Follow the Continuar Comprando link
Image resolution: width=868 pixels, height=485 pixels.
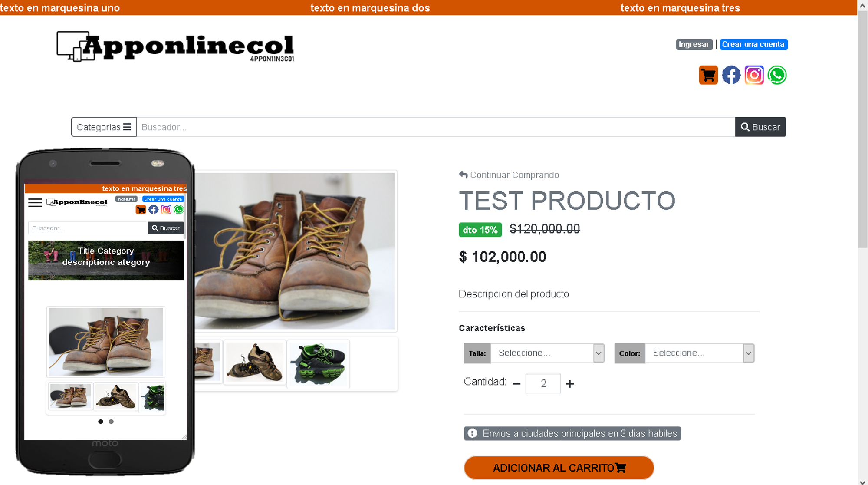(509, 175)
